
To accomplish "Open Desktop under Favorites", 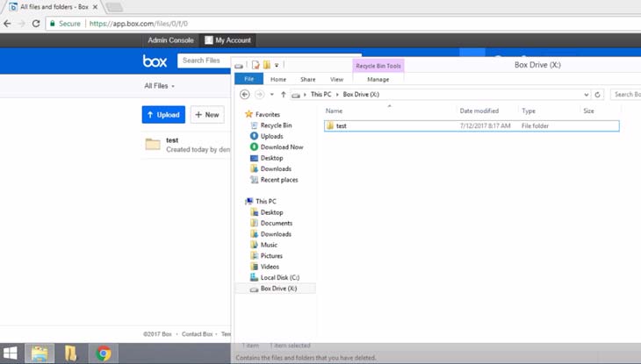I will tap(271, 158).
